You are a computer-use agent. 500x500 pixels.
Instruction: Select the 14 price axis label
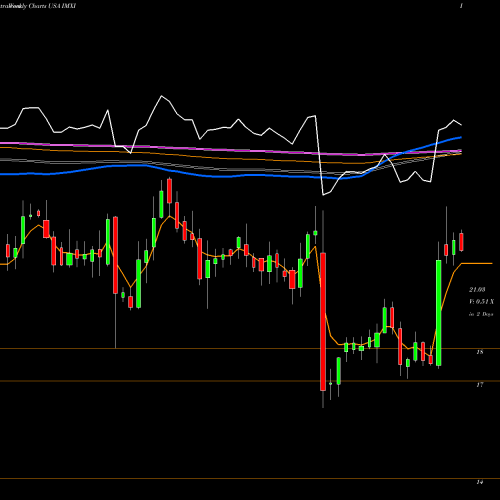pyautogui.click(x=480, y=482)
